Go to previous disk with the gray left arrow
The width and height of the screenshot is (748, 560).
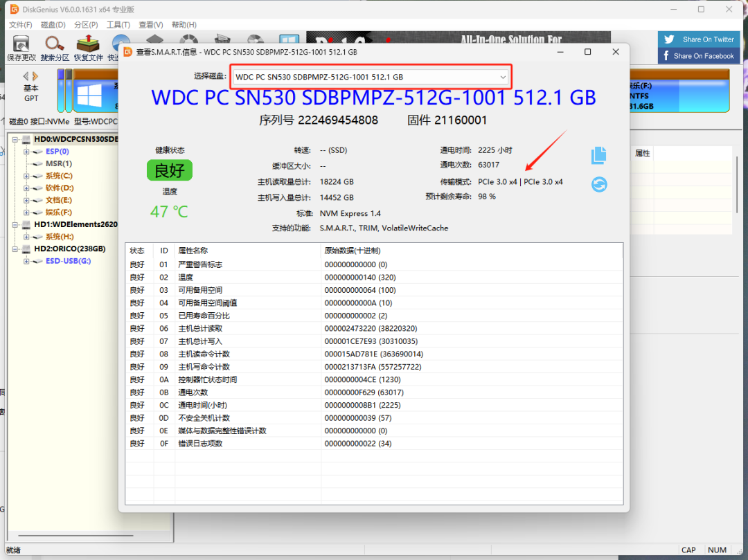26,75
